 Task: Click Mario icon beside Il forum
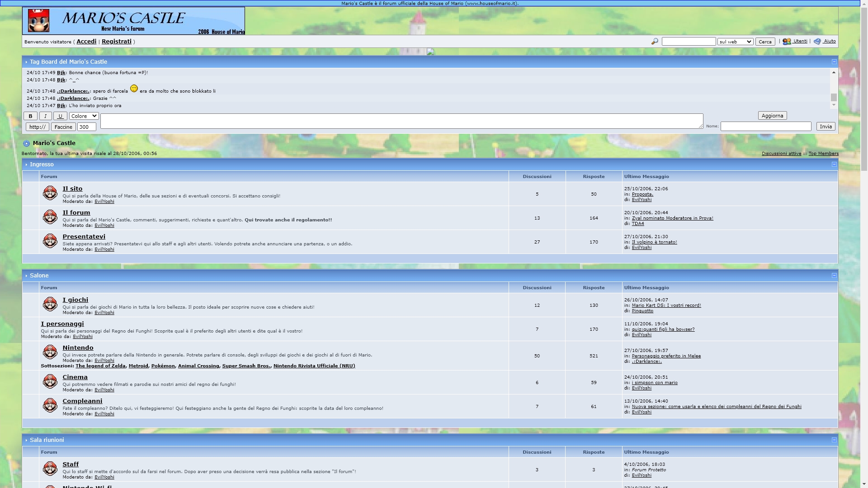click(x=50, y=217)
